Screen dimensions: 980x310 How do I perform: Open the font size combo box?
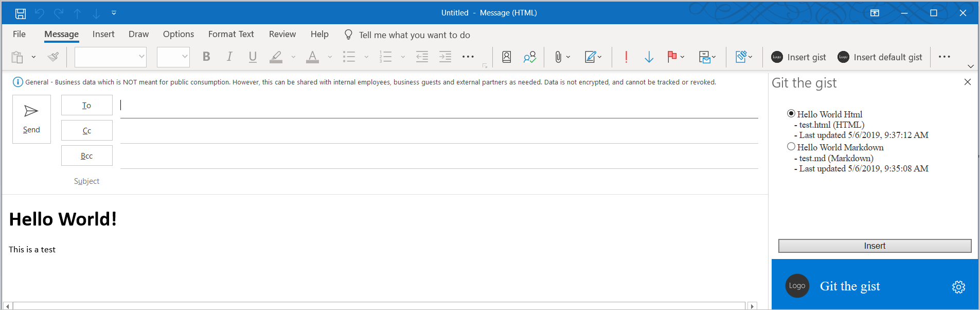pos(173,57)
